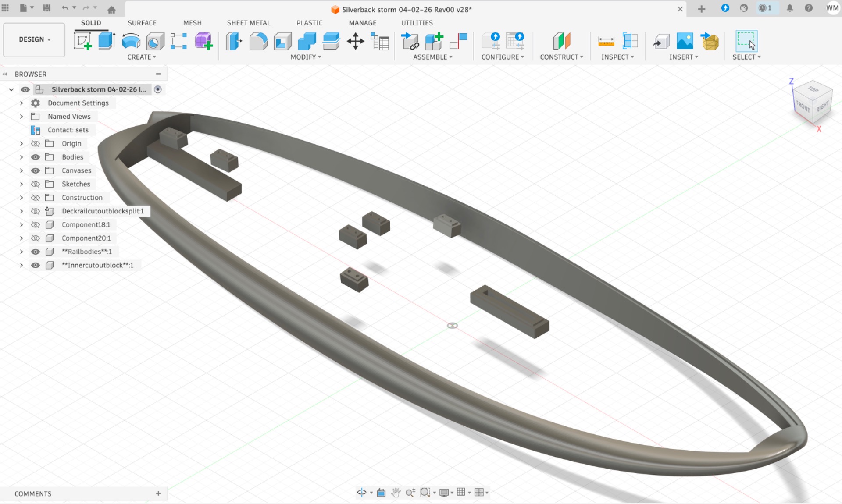Click the Orbit tool in navigation bar

362,492
